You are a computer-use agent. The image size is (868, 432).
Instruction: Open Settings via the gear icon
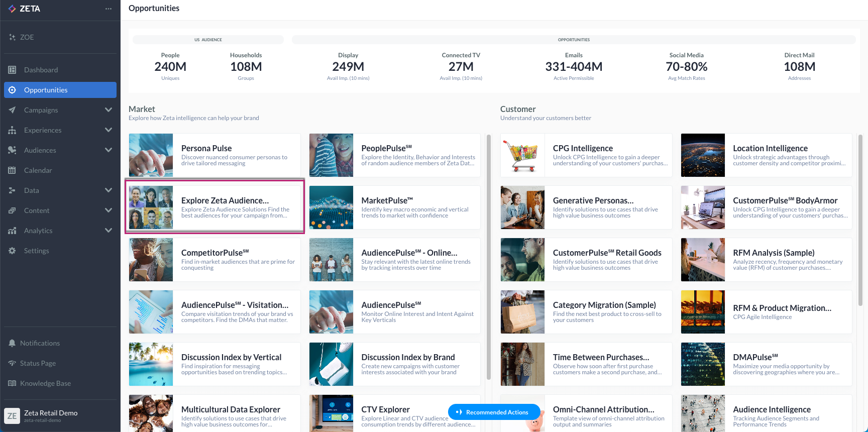[x=12, y=251]
